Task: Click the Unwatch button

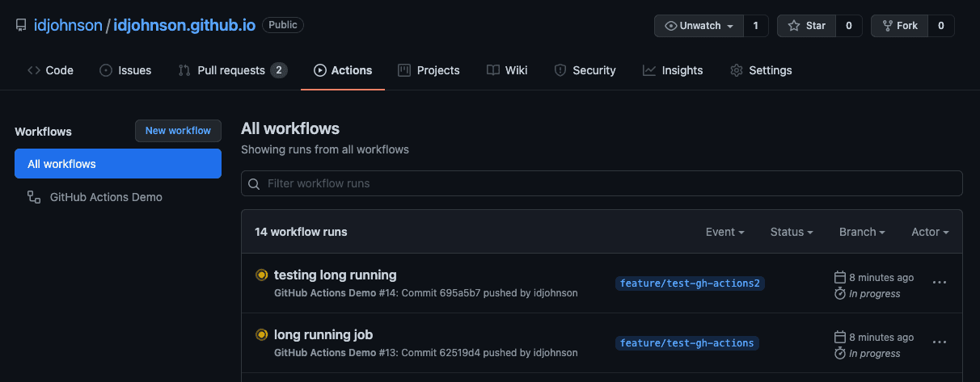Action: [699, 26]
